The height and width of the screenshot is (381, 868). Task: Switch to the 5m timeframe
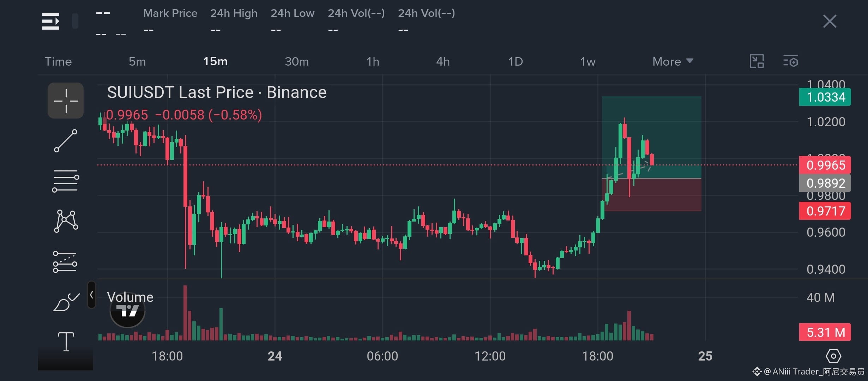(x=137, y=61)
